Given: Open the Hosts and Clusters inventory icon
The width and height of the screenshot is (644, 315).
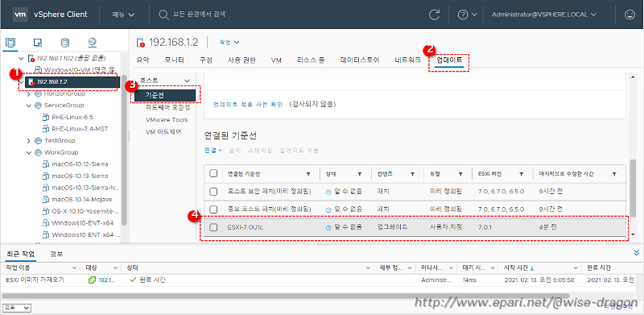Looking at the screenshot, I should coord(10,43).
